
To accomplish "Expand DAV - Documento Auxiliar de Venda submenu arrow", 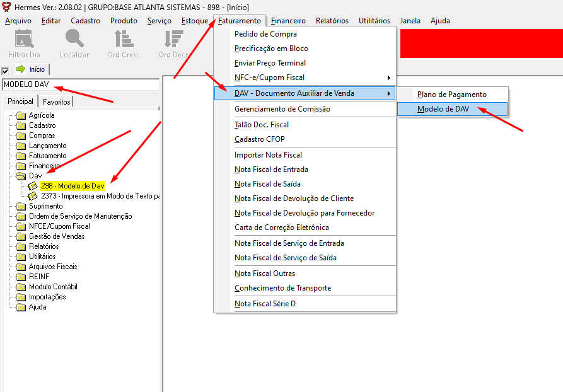I will tap(388, 93).
